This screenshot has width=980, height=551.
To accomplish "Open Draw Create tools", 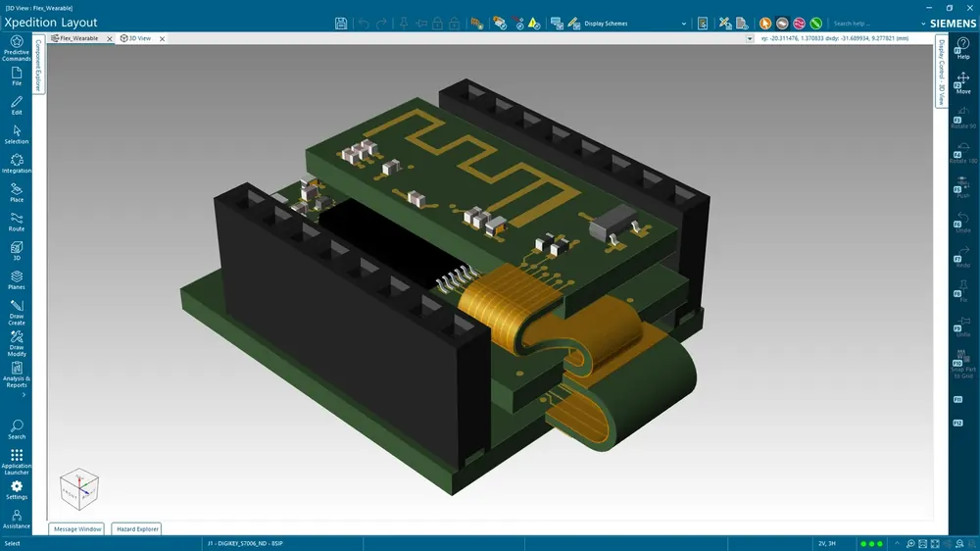I will click(x=17, y=312).
